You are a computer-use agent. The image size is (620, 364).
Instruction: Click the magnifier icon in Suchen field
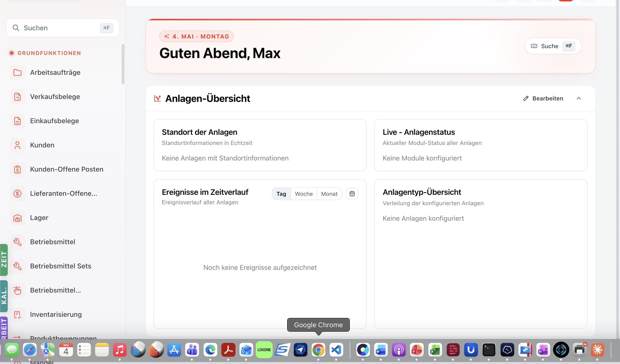point(16,28)
